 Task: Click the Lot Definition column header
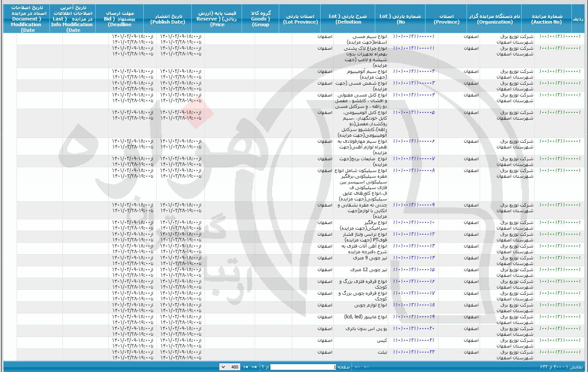348,19
